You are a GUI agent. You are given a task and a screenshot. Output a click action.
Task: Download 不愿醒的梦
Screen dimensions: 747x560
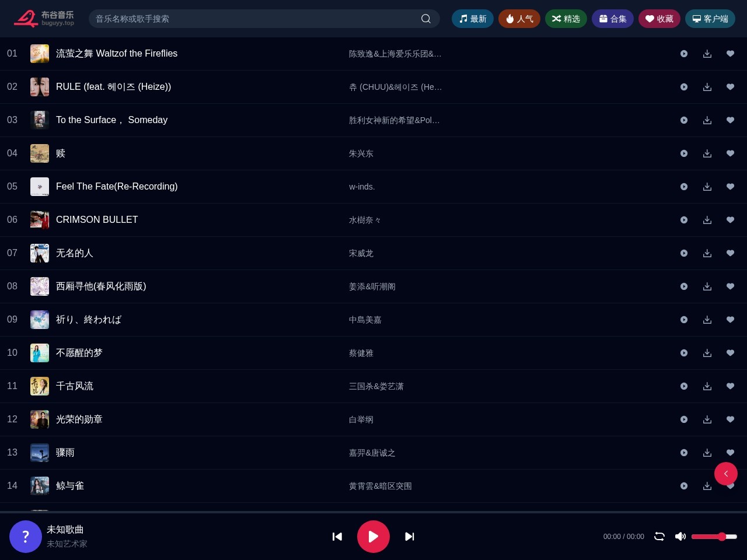(707, 353)
